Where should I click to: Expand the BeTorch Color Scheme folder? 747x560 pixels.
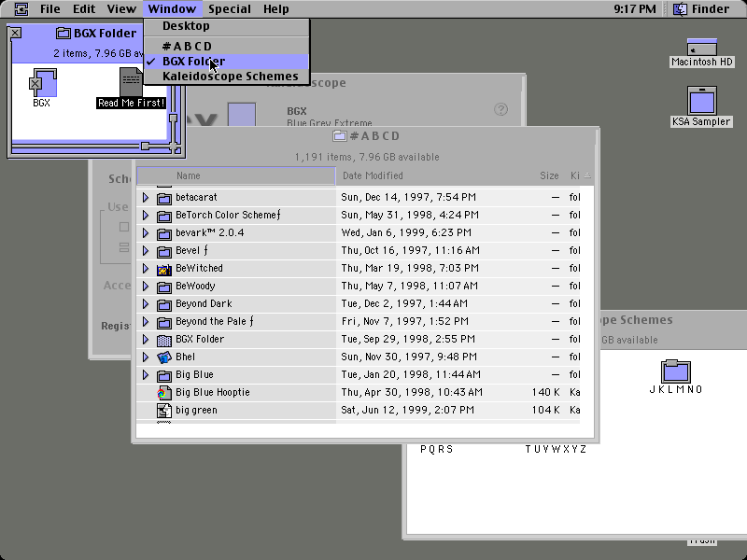click(146, 216)
